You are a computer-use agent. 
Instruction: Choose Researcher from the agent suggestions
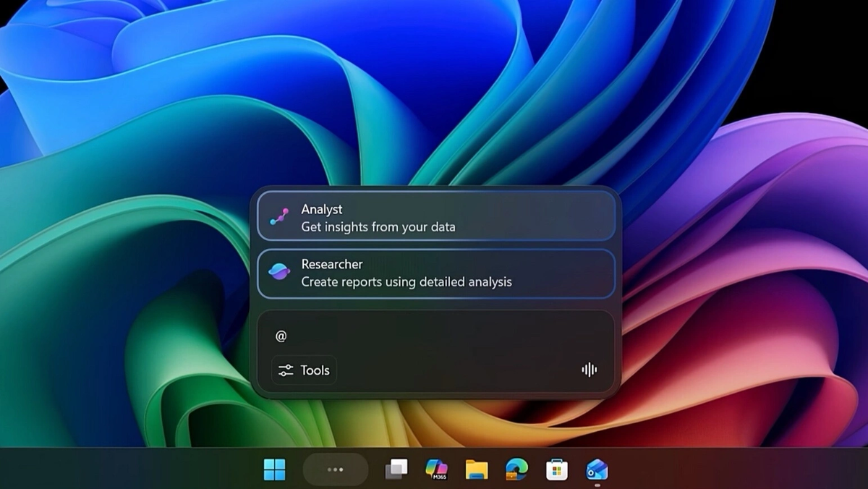[x=434, y=273]
